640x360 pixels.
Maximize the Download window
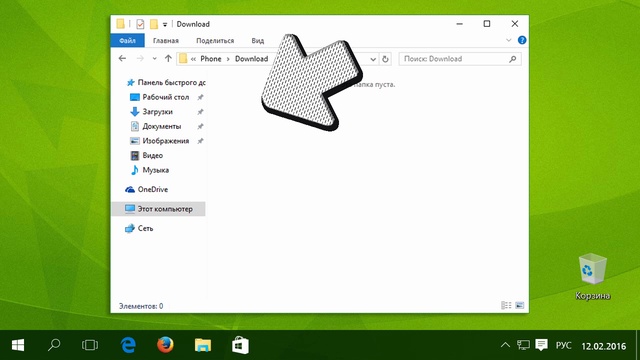pyautogui.click(x=487, y=24)
